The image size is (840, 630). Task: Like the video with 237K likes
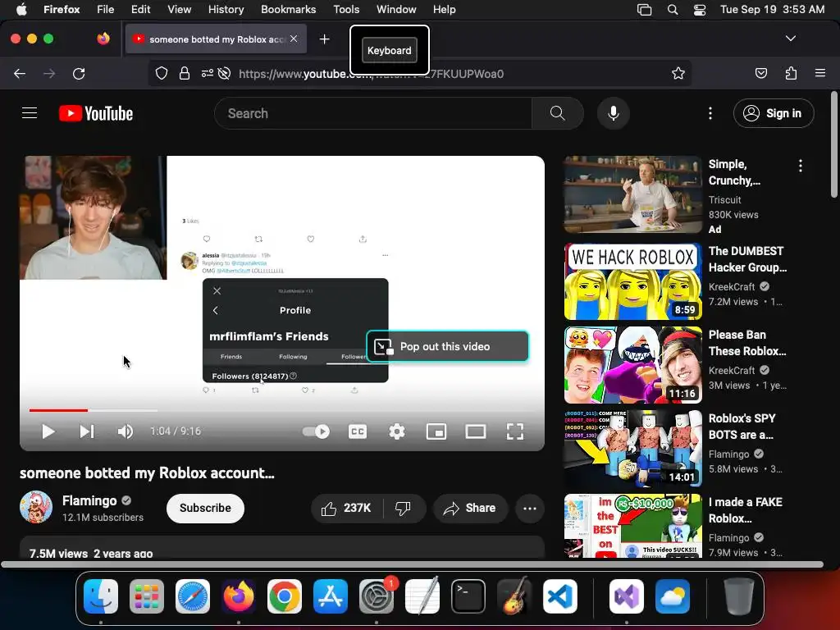coord(347,508)
